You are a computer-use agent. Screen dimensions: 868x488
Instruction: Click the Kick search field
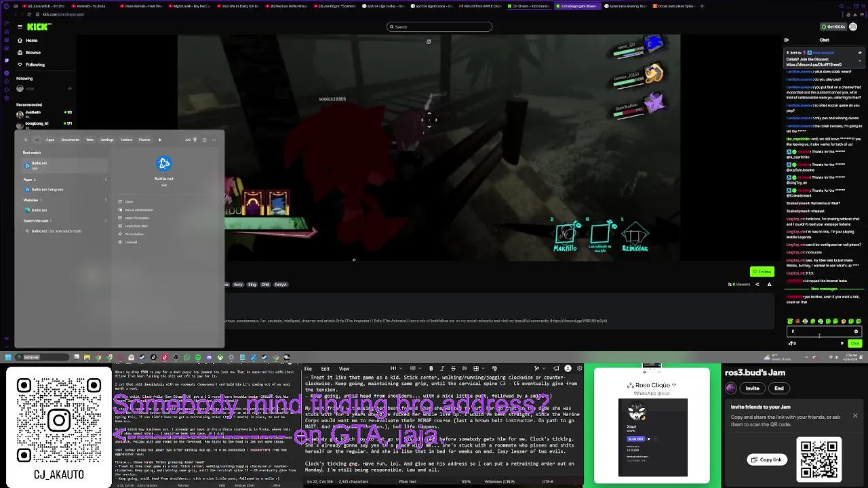439,26
